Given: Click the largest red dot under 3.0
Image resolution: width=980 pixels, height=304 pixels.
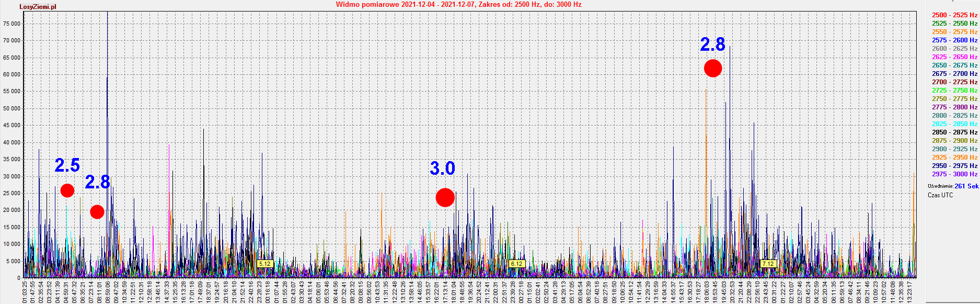Looking at the screenshot, I should coord(445,197).
